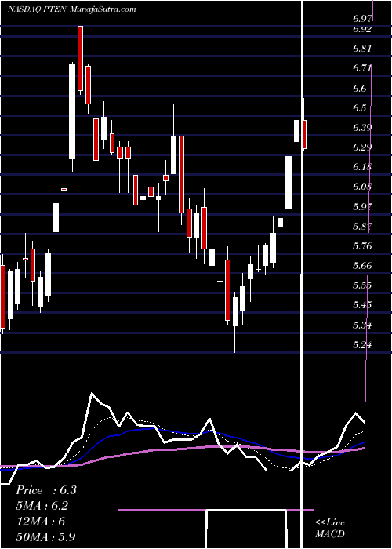Click the Price : 6.3 readout
This screenshot has width=392, height=549.
click(45, 490)
